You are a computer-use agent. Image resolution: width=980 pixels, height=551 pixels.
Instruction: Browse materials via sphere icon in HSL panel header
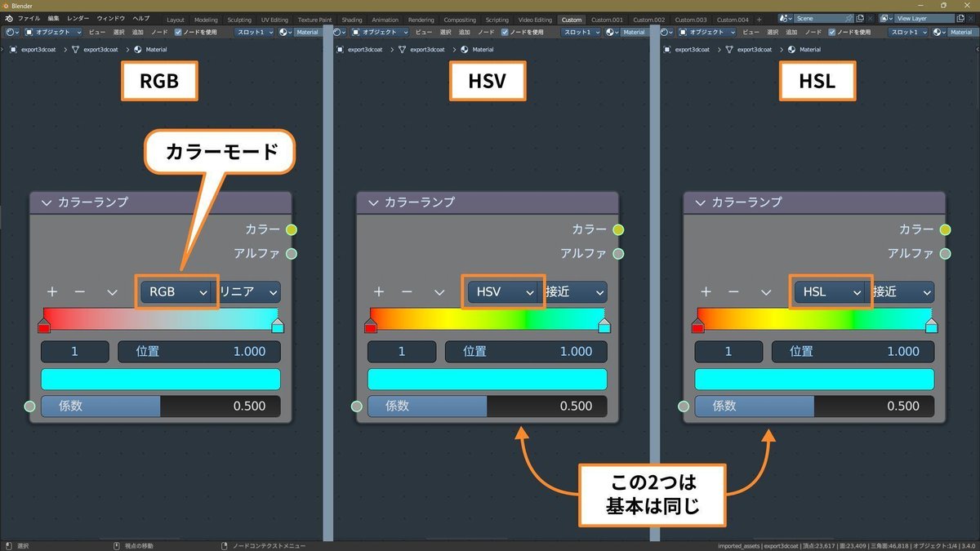pos(938,32)
